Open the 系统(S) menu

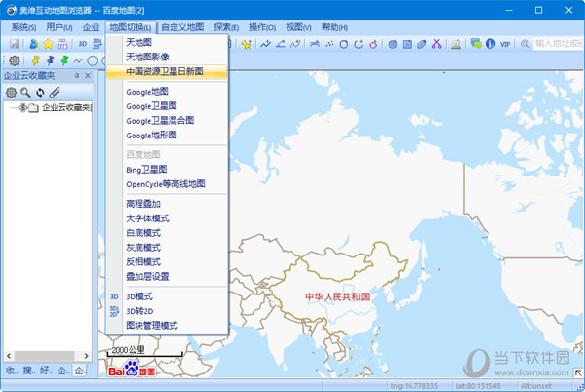coord(23,27)
